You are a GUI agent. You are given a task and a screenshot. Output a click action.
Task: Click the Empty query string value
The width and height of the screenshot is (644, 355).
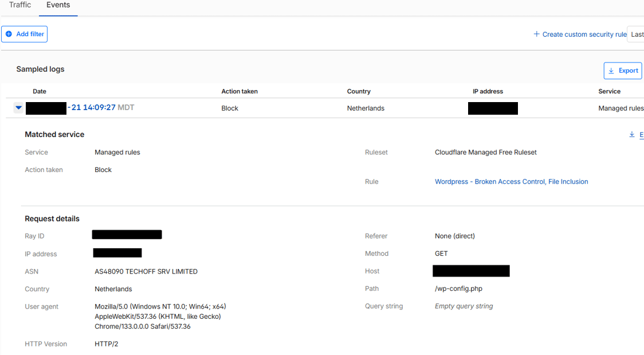coord(464,306)
